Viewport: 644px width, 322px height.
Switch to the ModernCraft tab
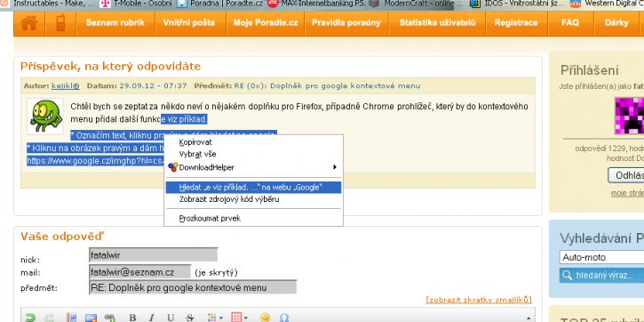[x=416, y=4]
